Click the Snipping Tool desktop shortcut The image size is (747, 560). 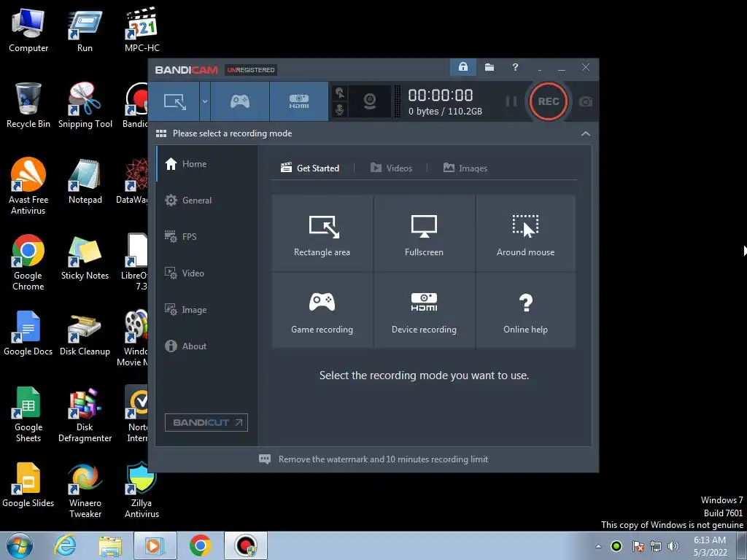tap(85, 106)
